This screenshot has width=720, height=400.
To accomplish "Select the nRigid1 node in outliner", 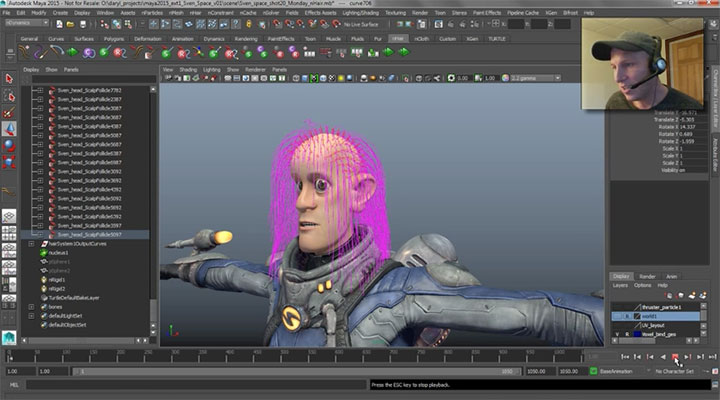I will pos(56,280).
